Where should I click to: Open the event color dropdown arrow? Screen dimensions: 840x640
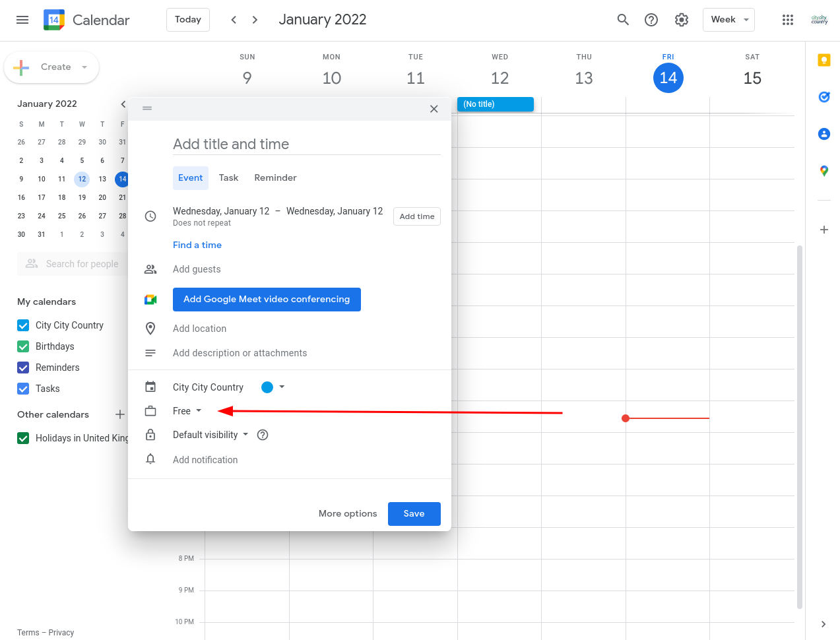[x=282, y=387]
